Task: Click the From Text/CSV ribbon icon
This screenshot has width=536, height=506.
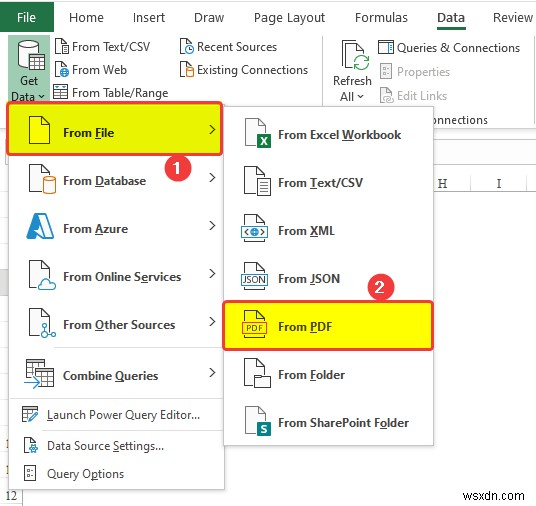Action: point(62,46)
